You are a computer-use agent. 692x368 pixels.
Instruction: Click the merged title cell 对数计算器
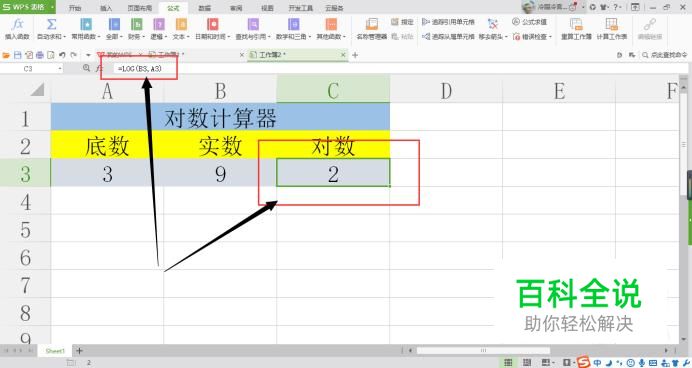click(220, 117)
